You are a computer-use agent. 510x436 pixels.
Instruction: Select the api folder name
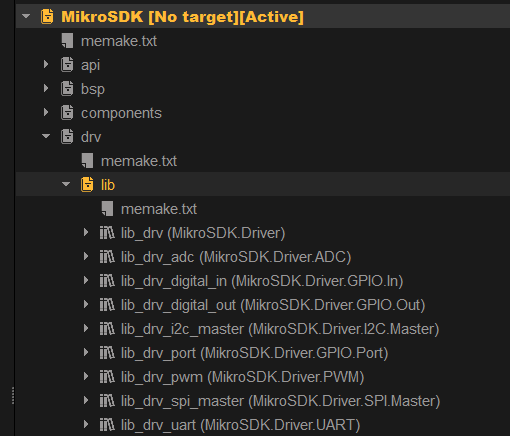90,66
